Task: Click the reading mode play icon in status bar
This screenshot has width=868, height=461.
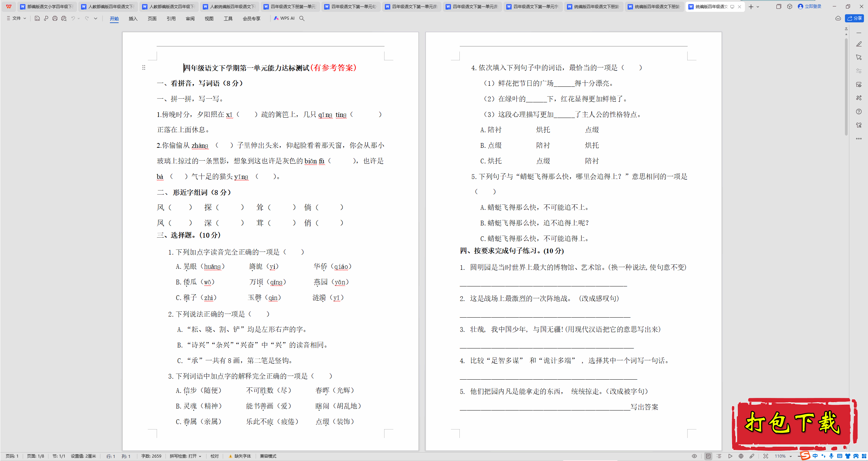Action: pyautogui.click(x=730, y=456)
